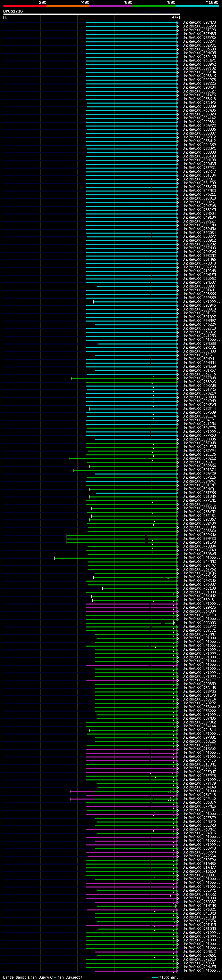Select the query name BP051736

pos(13,11)
